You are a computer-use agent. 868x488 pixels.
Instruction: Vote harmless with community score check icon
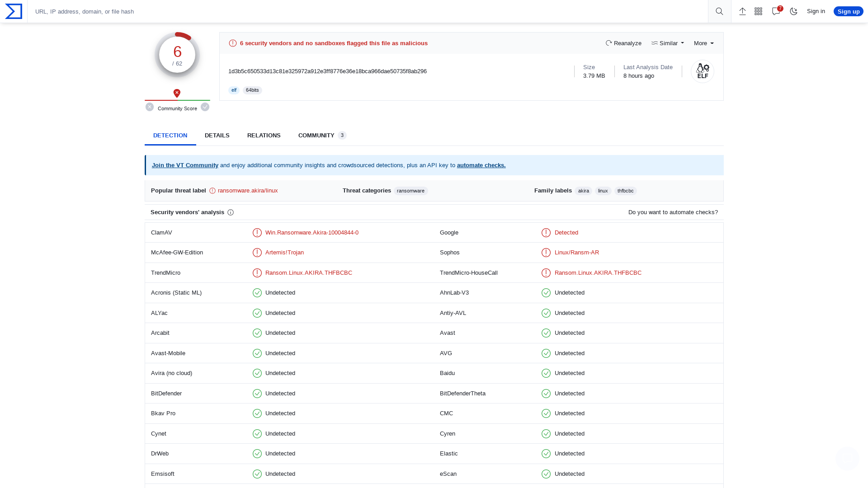205,107
